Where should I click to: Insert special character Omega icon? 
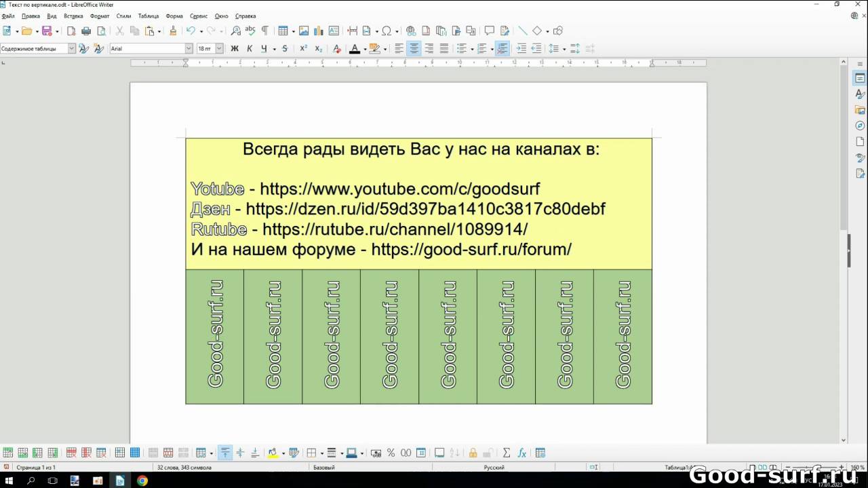387,31
